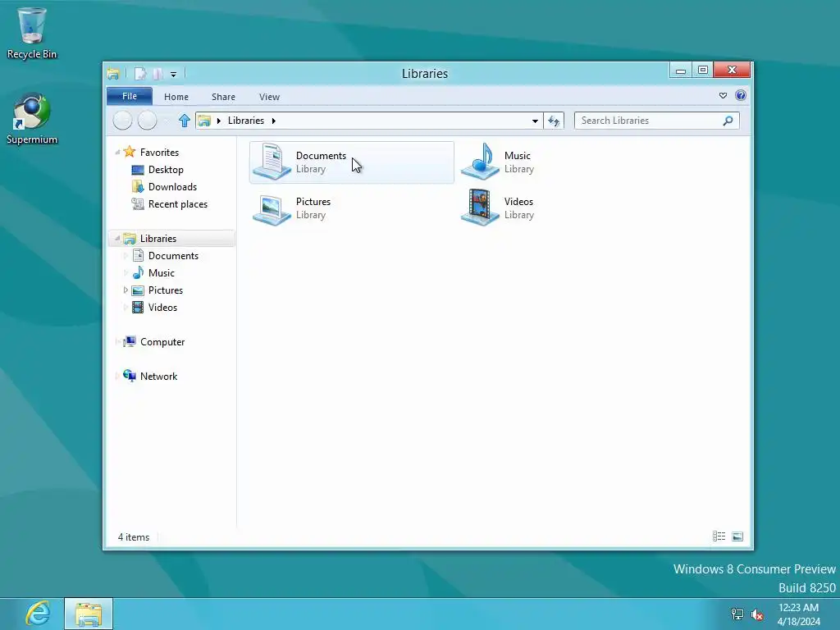Select Network in the navigation pane
This screenshot has width=840, height=630.
coord(158,376)
